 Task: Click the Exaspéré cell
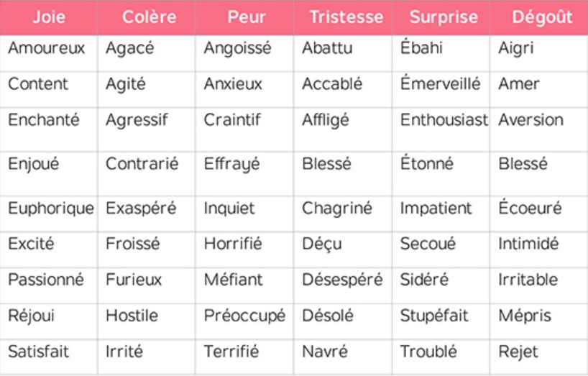coord(140,208)
